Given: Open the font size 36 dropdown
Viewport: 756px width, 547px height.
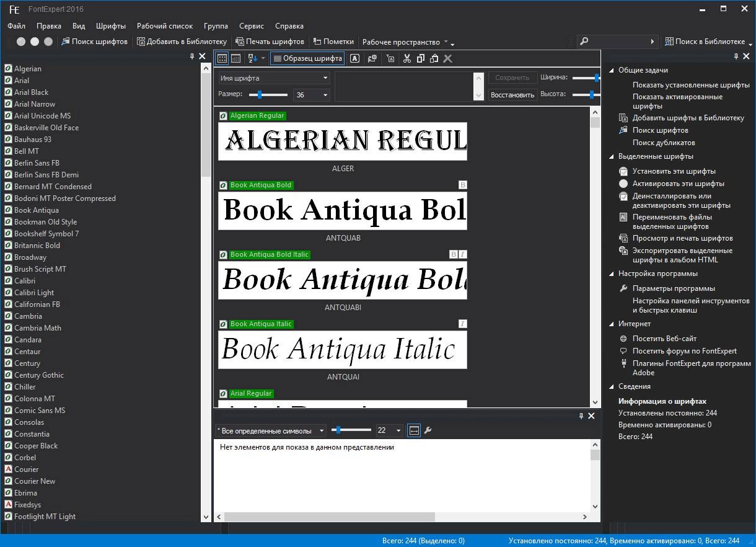Looking at the screenshot, I should pyautogui.click(x=312, y=95).
